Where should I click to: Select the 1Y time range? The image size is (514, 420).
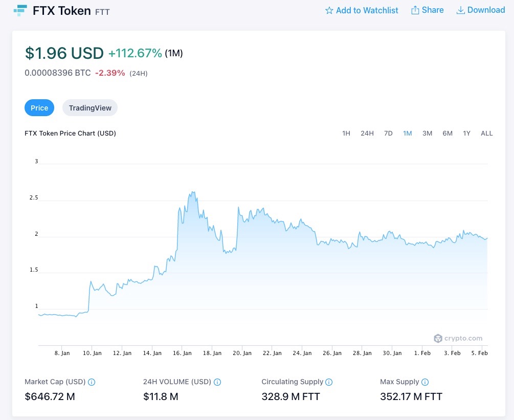(466, 134)
